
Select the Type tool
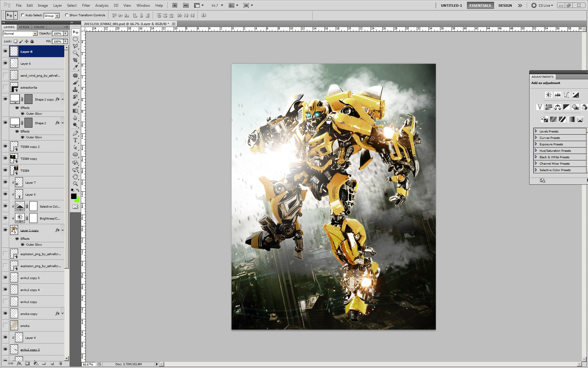[x=75, y=140]
